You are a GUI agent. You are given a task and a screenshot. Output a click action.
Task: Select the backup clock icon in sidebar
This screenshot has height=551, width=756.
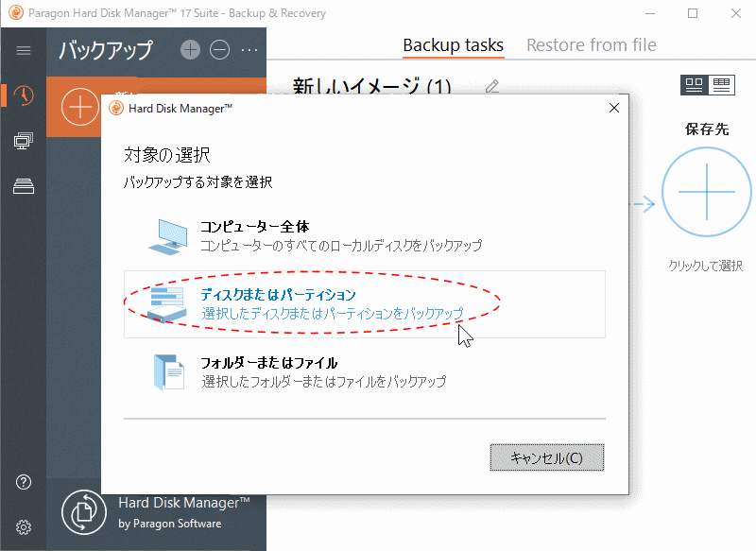tap(24, 95)
